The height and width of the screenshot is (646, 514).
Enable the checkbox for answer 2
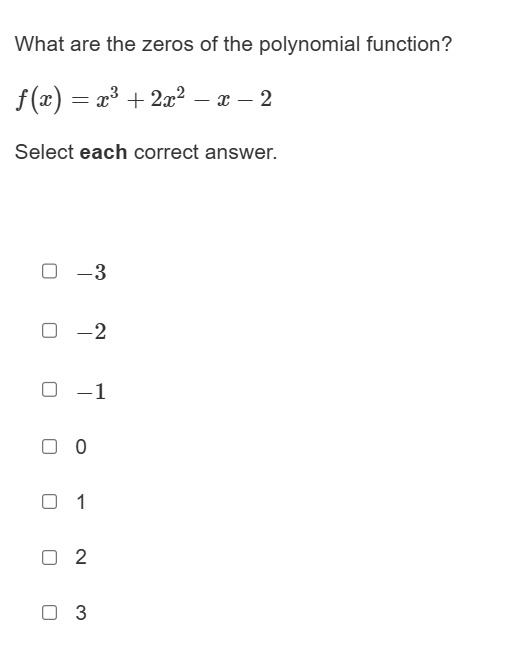tap(49, 557)
